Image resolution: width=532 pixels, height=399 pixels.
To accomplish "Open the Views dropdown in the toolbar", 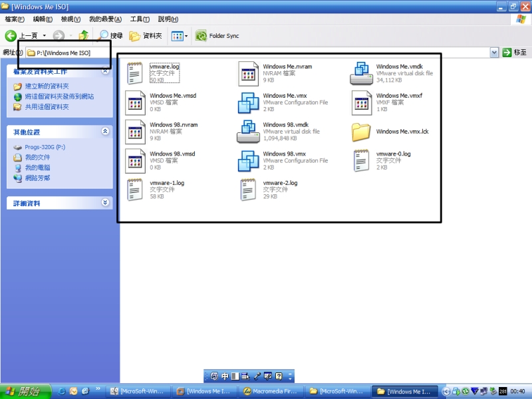I will coord(180,36).
